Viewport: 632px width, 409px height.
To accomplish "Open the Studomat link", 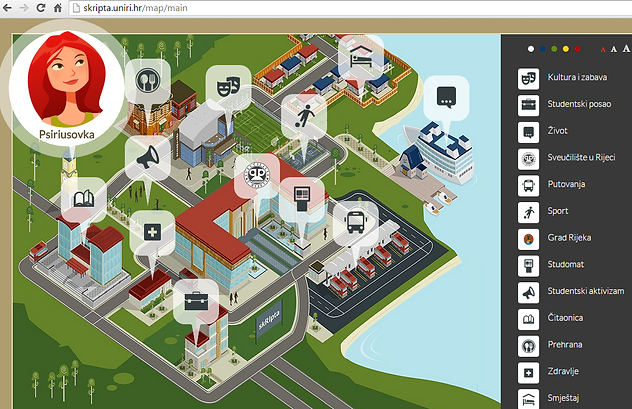I will (x=565, y=264).
